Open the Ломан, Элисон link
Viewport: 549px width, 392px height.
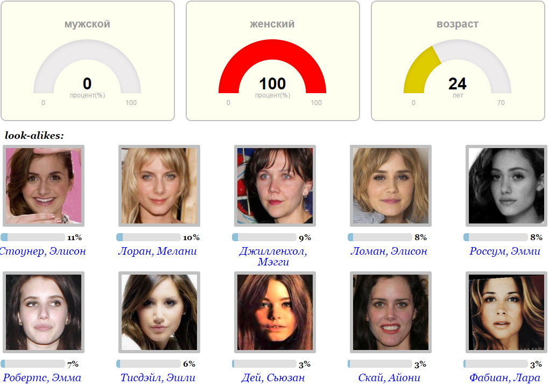389,251
